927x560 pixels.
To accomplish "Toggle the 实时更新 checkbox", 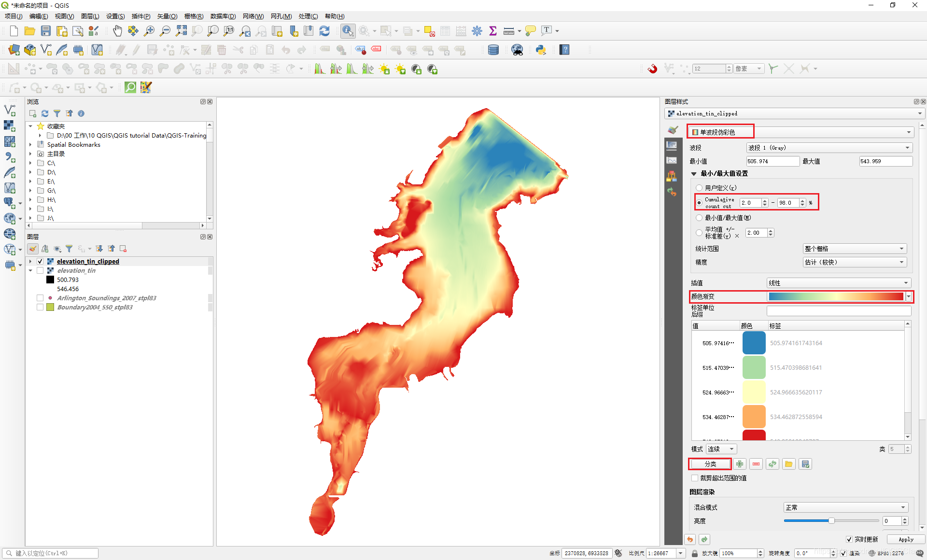I will tap(849, 539).
